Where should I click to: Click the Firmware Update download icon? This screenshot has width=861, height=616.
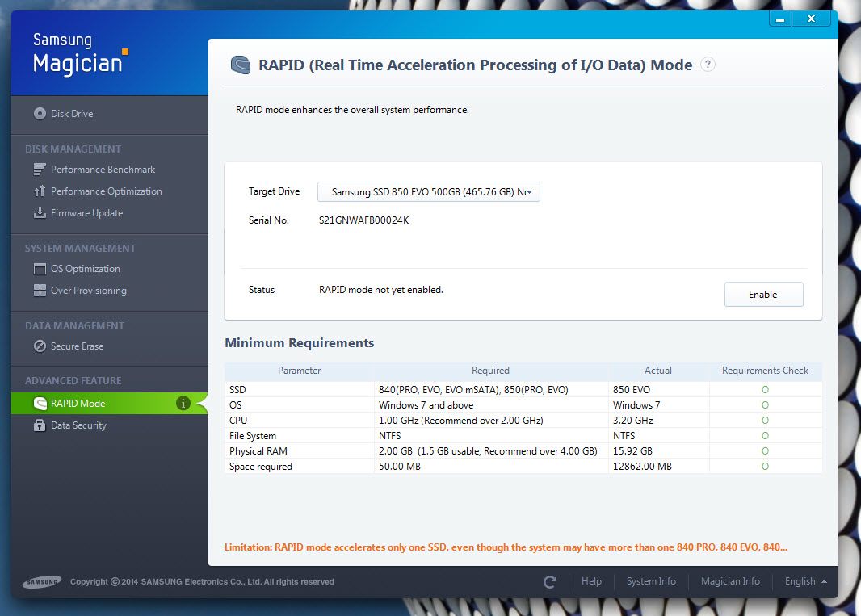coord(40,213)
